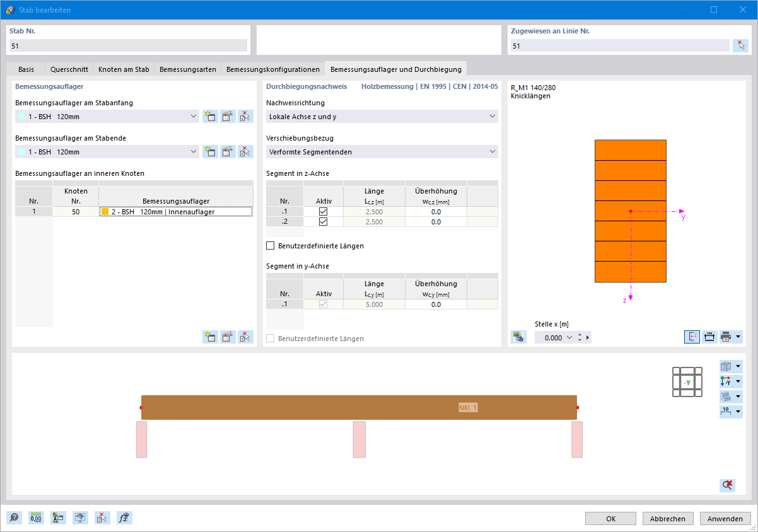Switch to the Querschnitt tab

69,69
